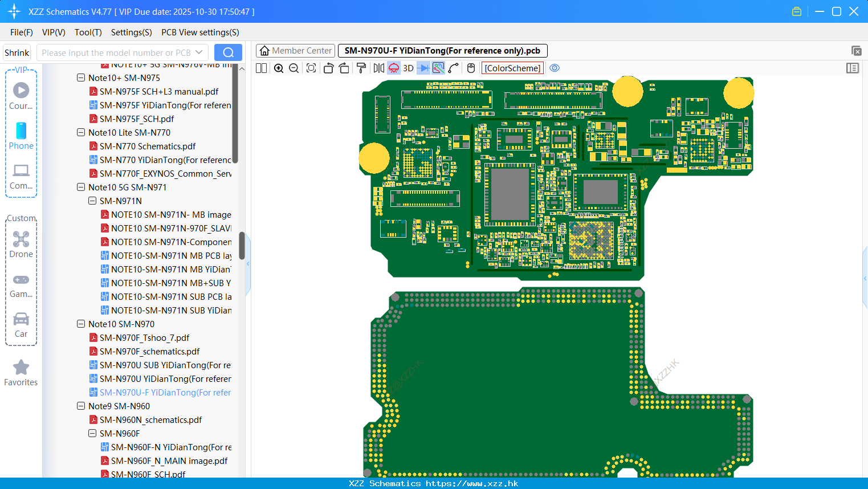Open the VIP(V) menu
868x489 pixels.
tap(54, 32)
